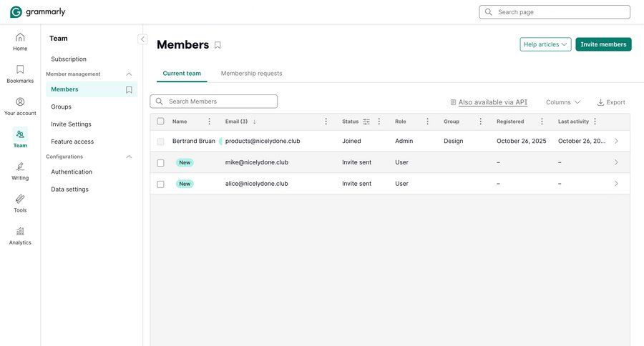Click Bertrand Bruan name cell
Screen dimensions: 644x346
point(194,141)
